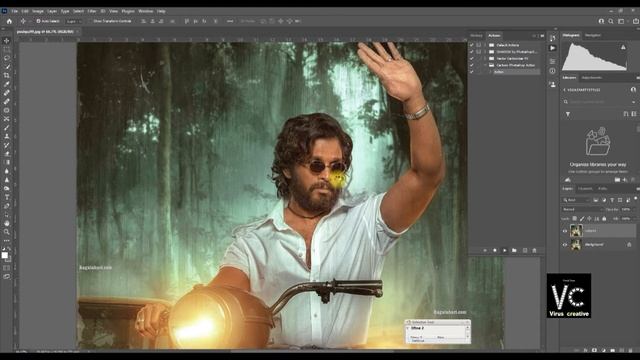
Task: Open the Filter menu
Action: [x=92, y=11]
